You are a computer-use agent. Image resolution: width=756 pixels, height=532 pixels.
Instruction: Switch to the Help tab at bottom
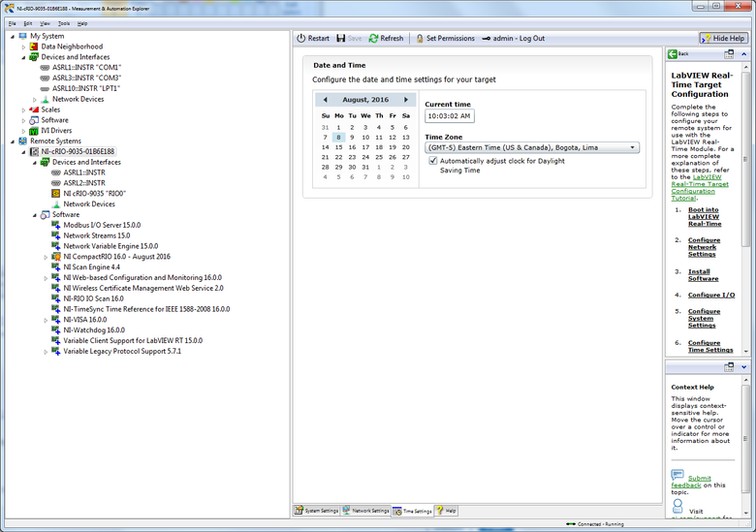tap(446, 511)
